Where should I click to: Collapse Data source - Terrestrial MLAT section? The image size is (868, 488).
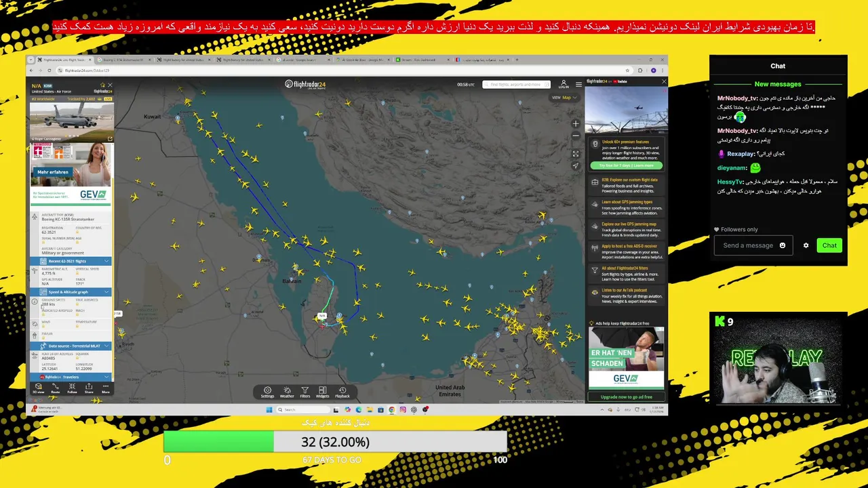coord(71,346)
